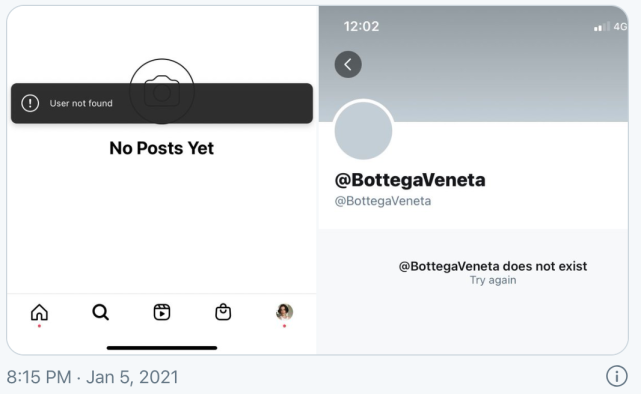The width and height of the screenshot is (641, 394).
Task: Tap the empty Twitter profile picture
Action: (x=363, y=130)
